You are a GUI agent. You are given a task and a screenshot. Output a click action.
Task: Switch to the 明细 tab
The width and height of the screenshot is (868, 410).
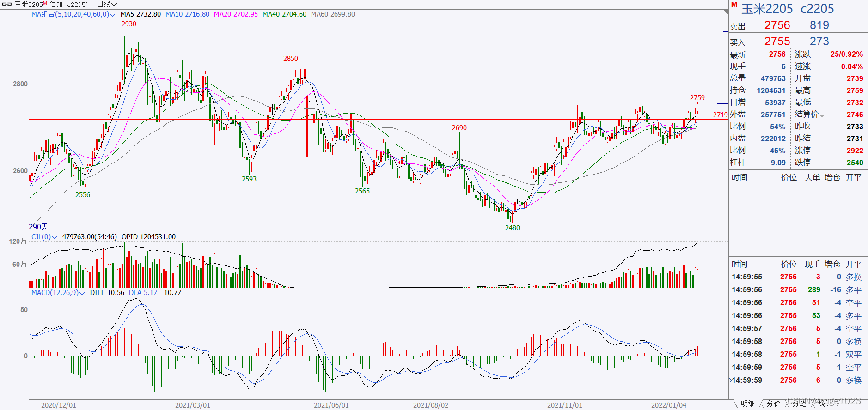click(747, 404)
